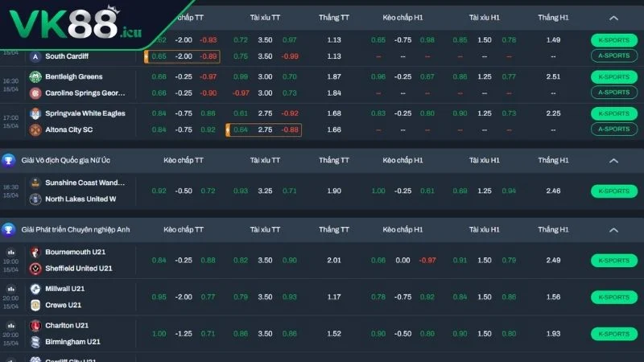The height and width of the screenshot is (362, 644).
Task: Select Thắng TT odds 2.01 for Bournemouth U21 match
Action: tap(334, 260)
